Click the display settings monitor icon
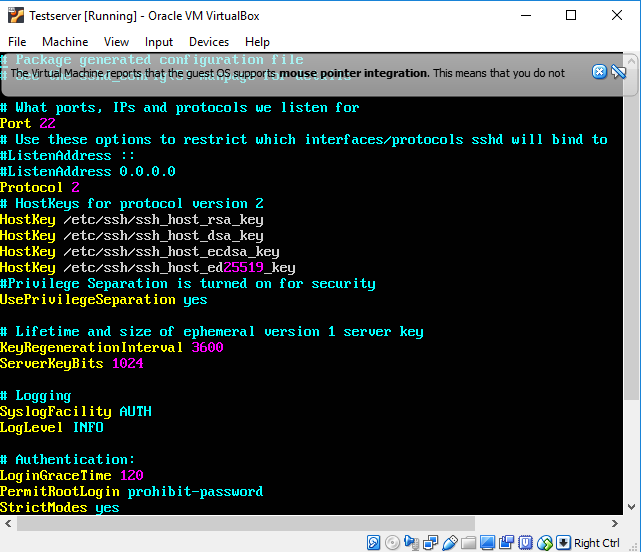The width and height of the screenshot is (641, 552). (x=487, y=543)
